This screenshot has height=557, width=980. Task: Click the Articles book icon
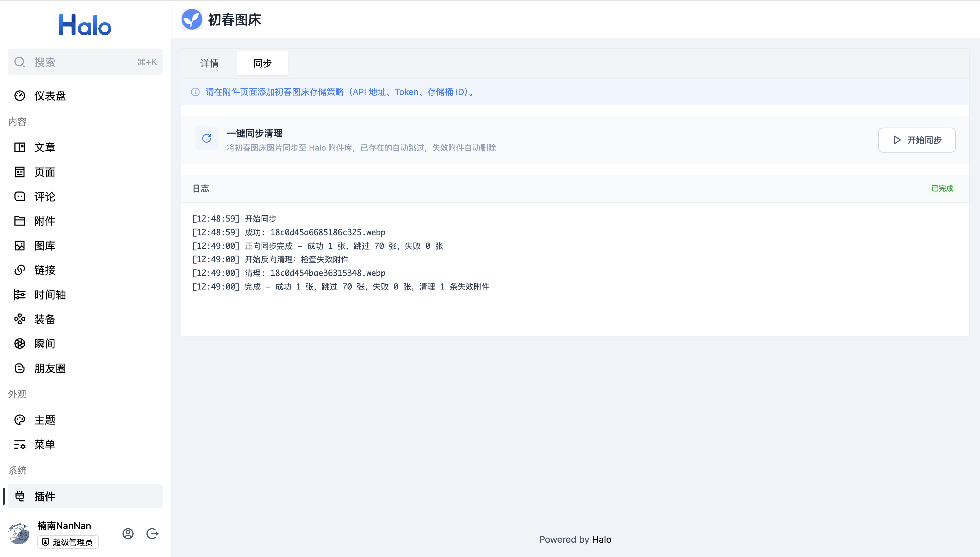pos(20,147)
